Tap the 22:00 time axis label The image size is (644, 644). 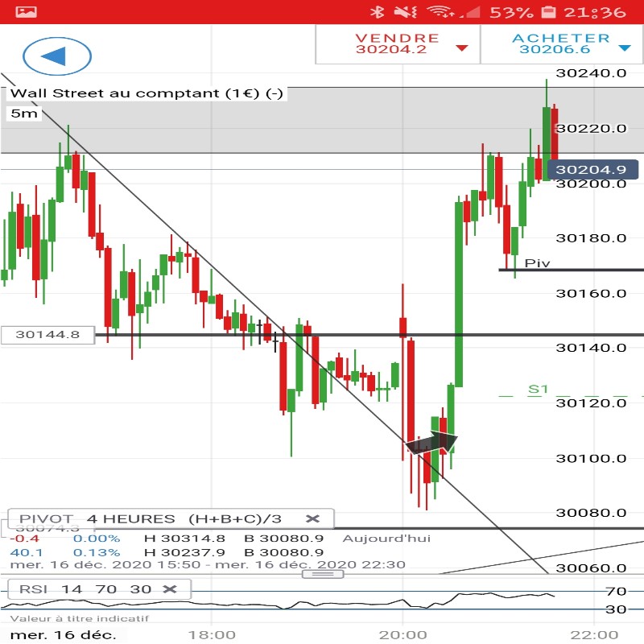pyautogui.click(x=594, y=634)
